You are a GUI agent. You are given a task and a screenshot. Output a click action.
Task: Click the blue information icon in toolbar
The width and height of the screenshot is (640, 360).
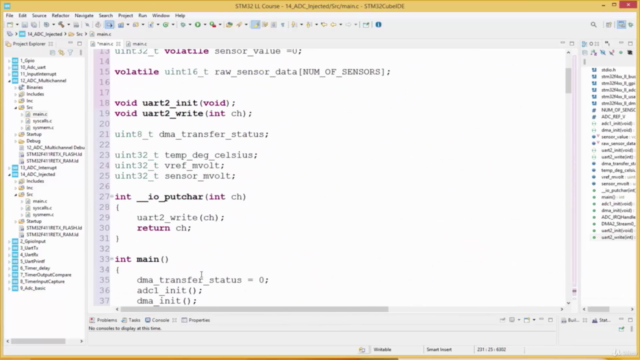378,24
